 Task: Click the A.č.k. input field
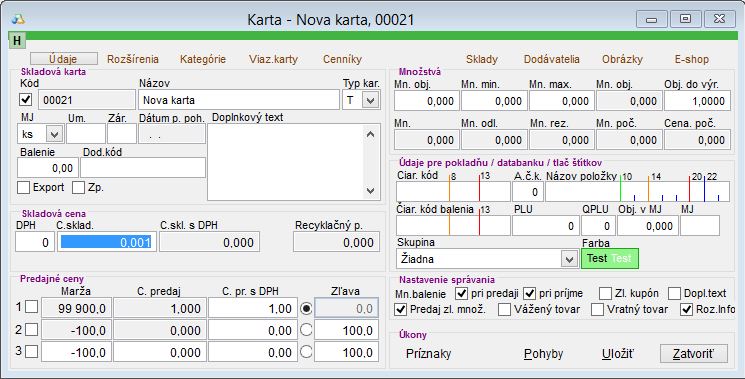point(528,192)
